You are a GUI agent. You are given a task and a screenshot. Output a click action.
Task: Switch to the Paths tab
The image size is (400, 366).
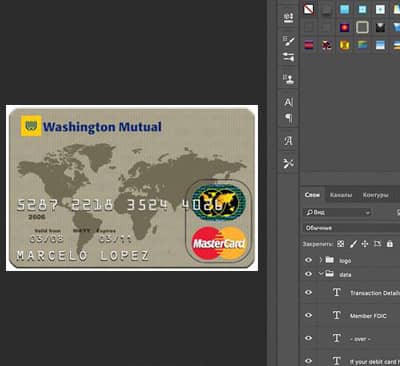click(375, 195)
